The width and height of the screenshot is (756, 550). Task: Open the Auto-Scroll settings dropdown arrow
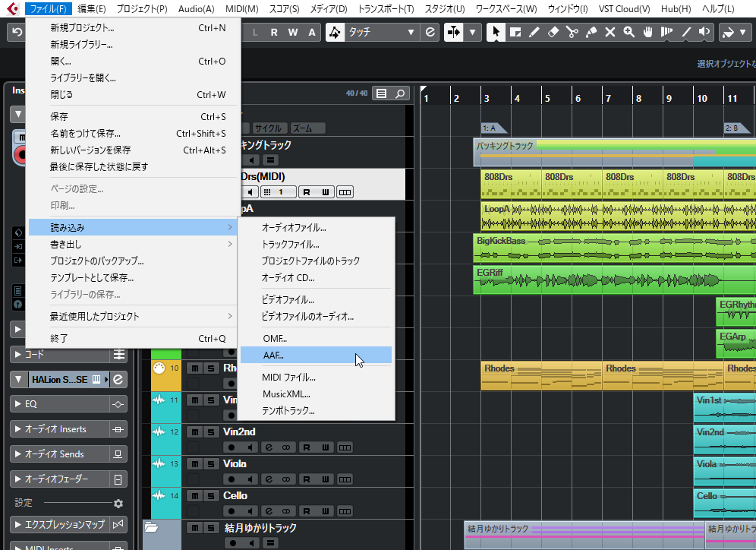click(472, 33)
